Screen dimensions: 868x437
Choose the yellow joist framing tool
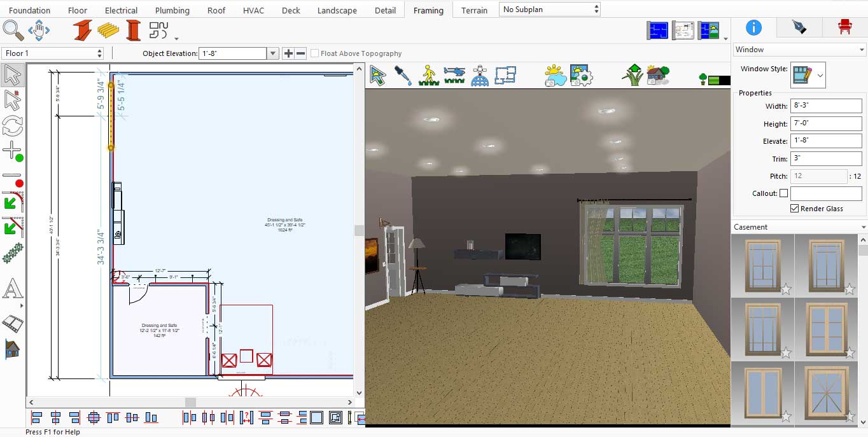pyautogui.click(x=108, y=30)
